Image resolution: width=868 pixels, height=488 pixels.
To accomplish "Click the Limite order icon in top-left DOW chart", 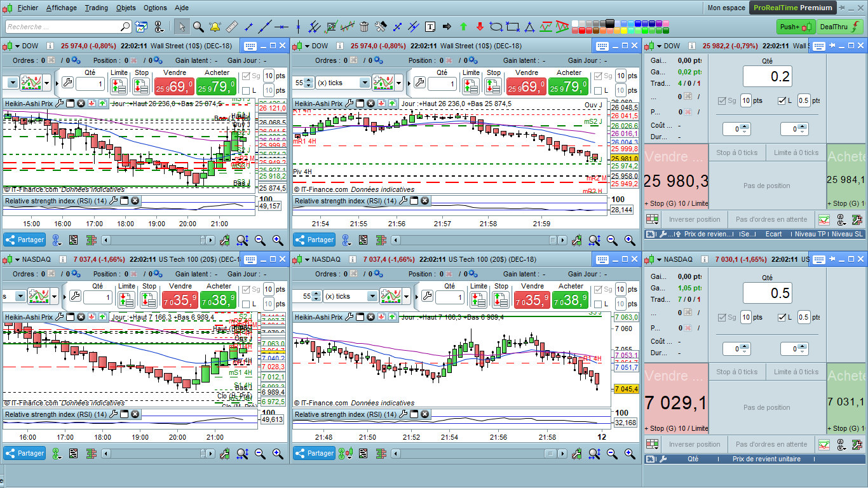I will point(119,86).
